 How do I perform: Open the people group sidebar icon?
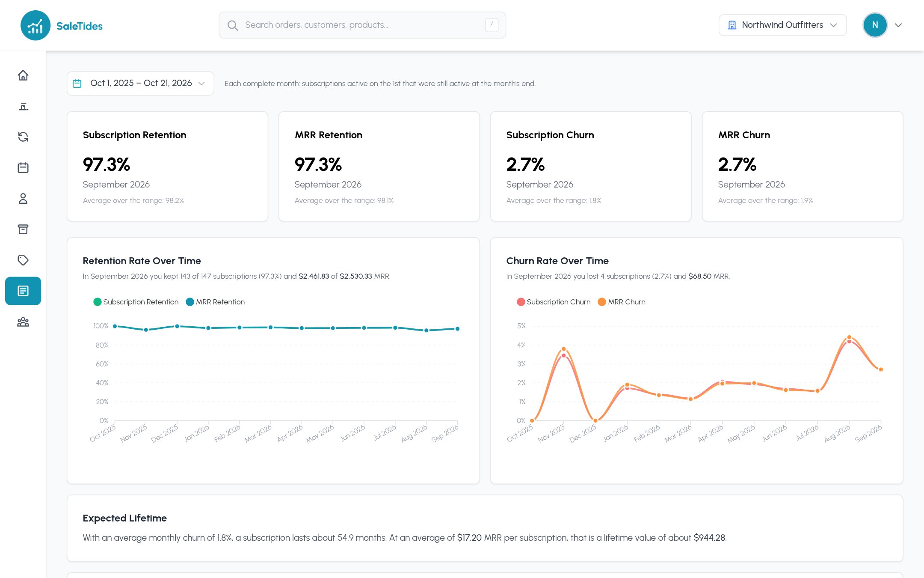click(x=23, y=322)
